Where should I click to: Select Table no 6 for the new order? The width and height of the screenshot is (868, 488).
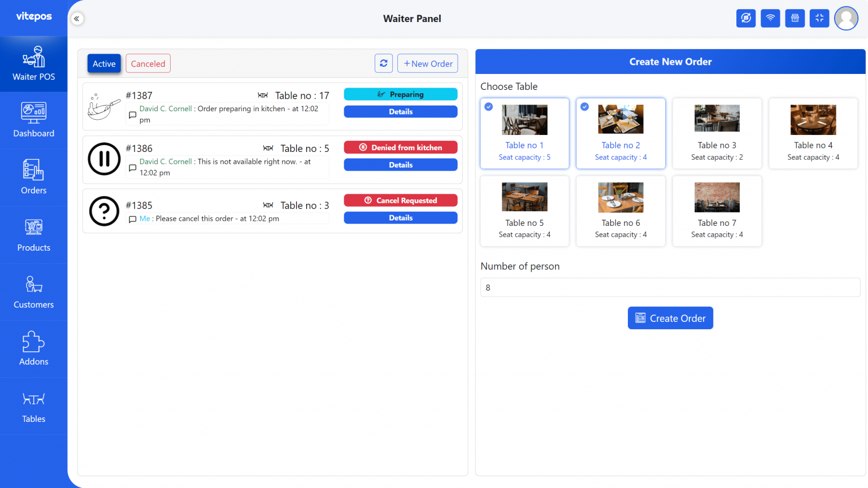click(x=620, y=211)
